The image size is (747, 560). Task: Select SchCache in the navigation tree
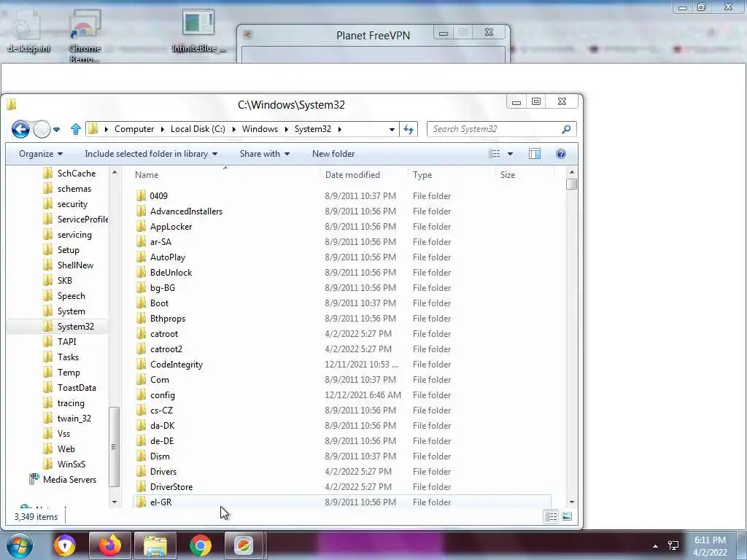tap(76, 174)
